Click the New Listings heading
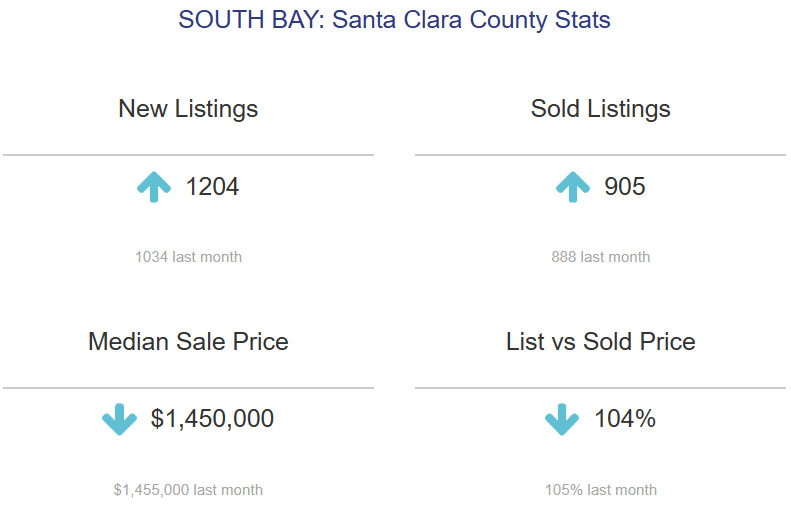 click(x=188, y=109)
